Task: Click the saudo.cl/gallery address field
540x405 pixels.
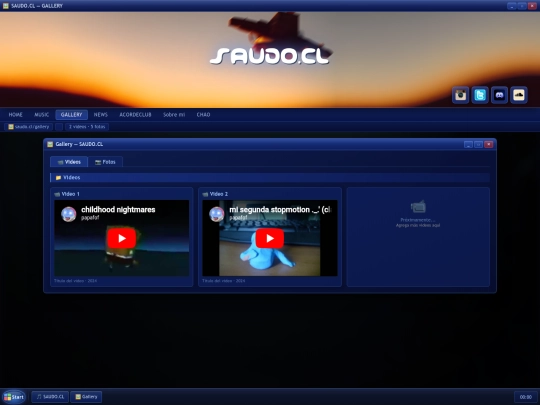Action: pyautogui.click(x=29, y=127)
